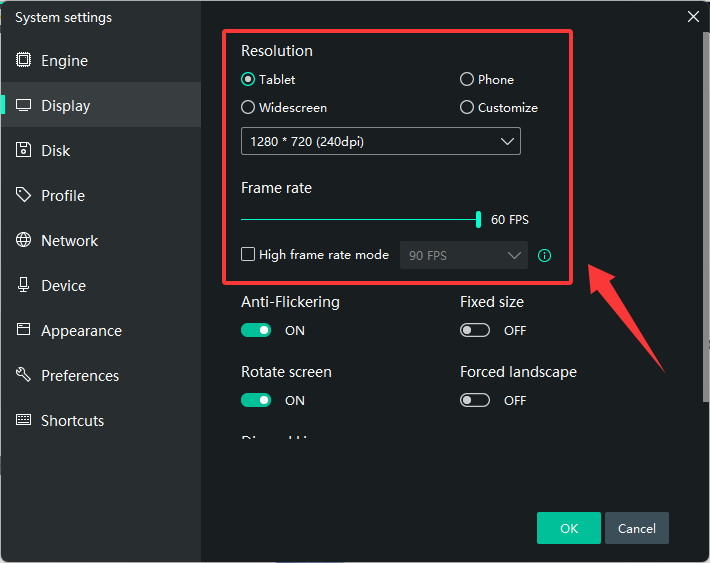Enable the High frame rate mode checkbox
710x563 pixels.
point(248,255)
